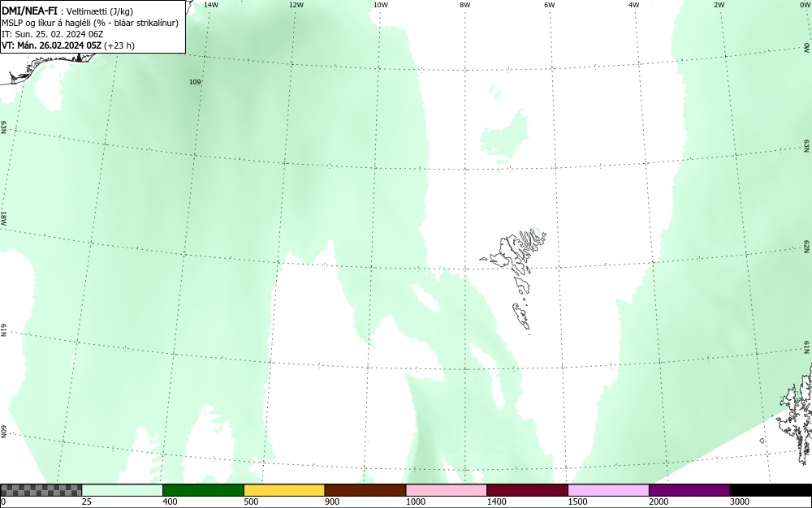The width and height of the screenshot is (812, 508).
Task: Click the 8W longitude label
Action: (x=464, y=5)
